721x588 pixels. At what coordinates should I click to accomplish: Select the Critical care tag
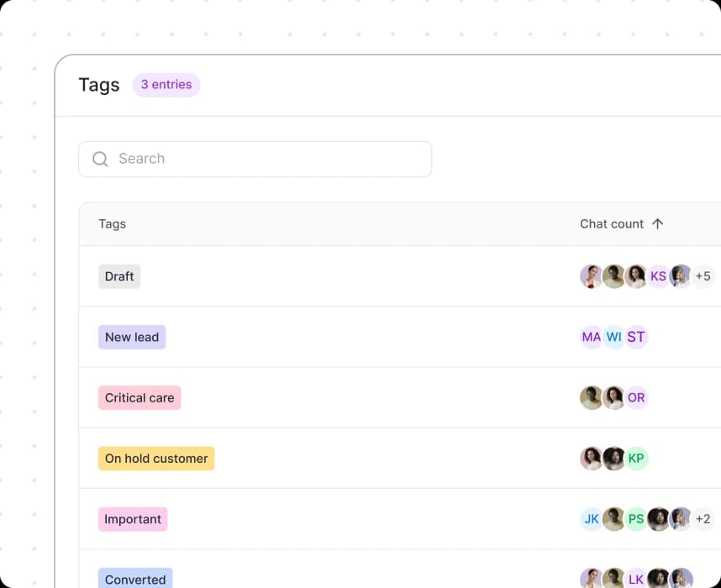pos(139,397)
